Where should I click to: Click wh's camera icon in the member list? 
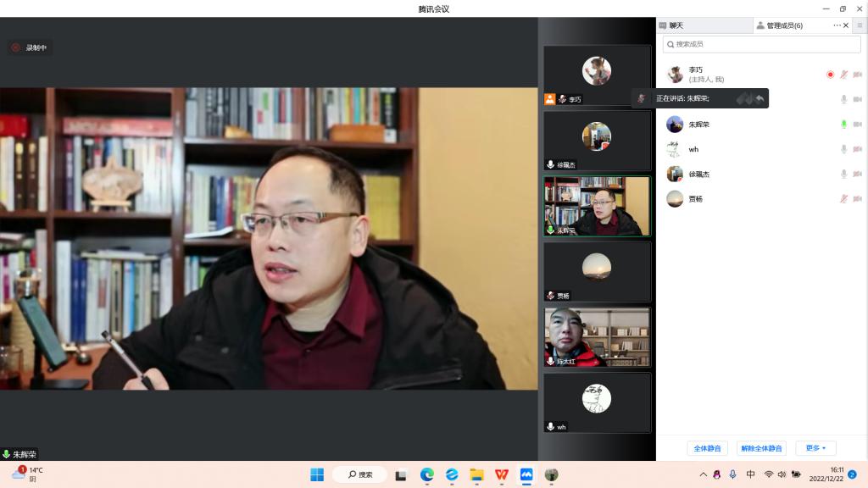pyautogui.click(x=858, y=149)
